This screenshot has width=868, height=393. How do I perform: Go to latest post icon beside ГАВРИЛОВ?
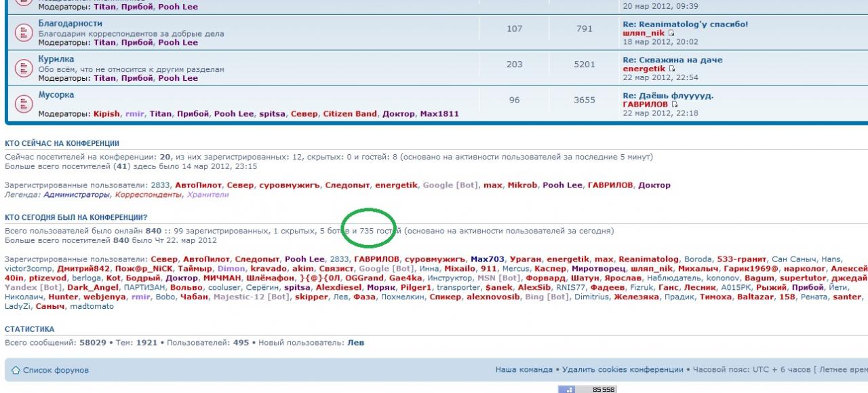(x=675, y=105)
